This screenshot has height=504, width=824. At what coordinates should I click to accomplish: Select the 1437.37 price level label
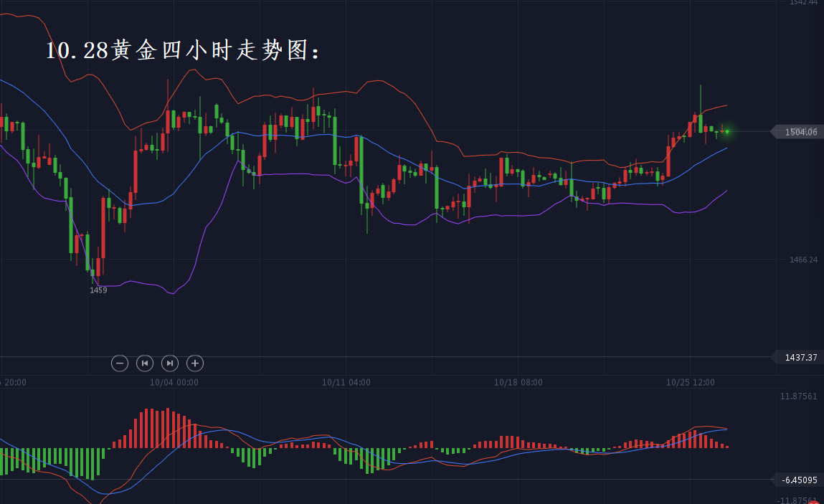(800, 357)
